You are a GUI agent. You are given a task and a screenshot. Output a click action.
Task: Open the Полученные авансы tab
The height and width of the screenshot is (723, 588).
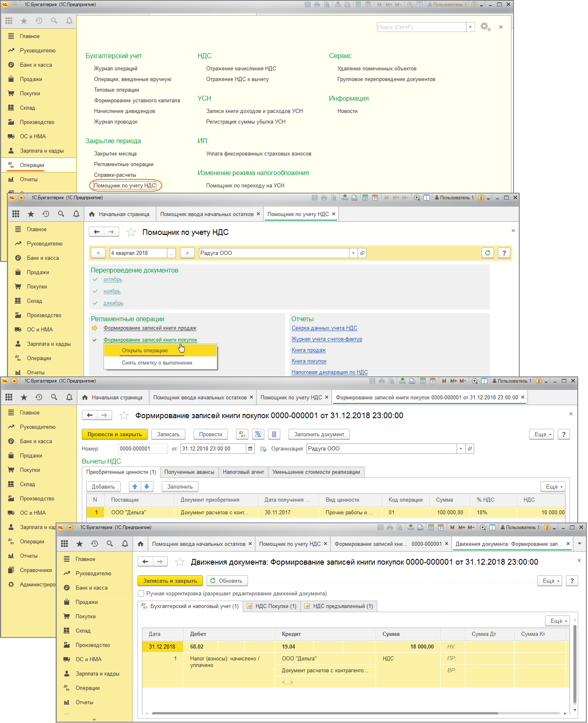[x=189, y=472]
